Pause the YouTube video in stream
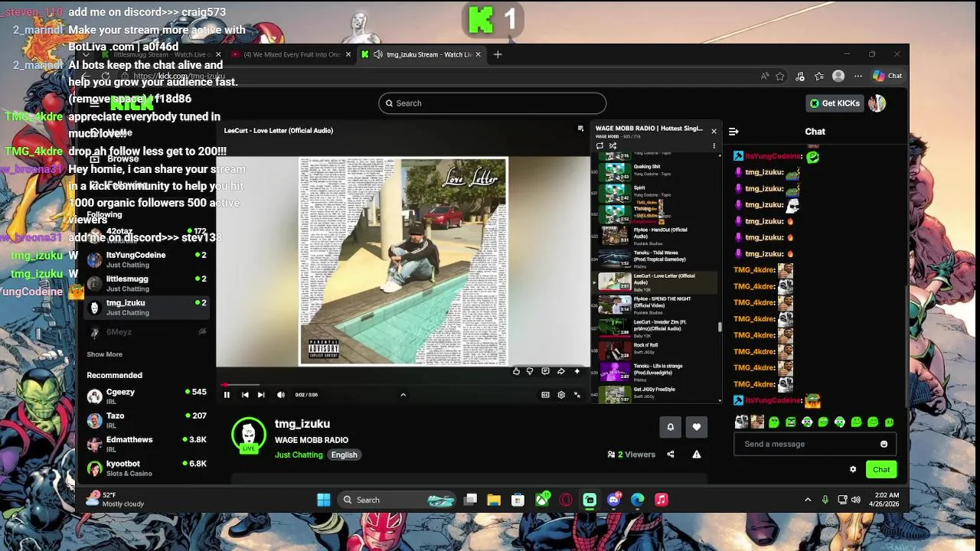This screenshot has width=980, height=551. click(x=227, y=395)
